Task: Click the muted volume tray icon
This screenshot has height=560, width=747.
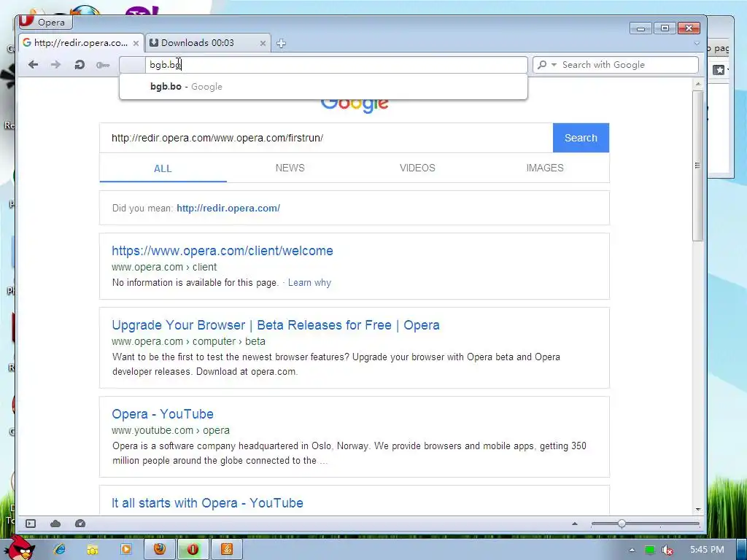Action: pyautogui.click(x=667, y=550)
